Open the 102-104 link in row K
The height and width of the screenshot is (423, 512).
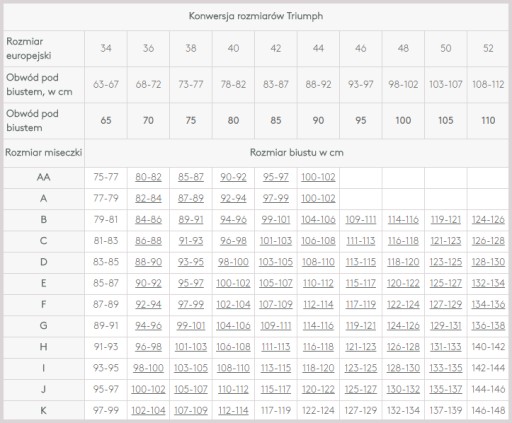[x=148, y=411]
